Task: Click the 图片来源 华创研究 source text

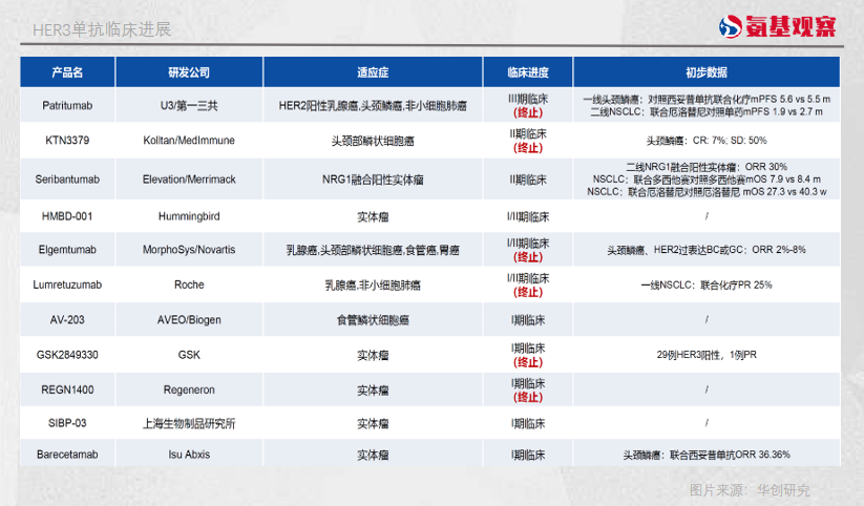Action: [x=749, y=490]
